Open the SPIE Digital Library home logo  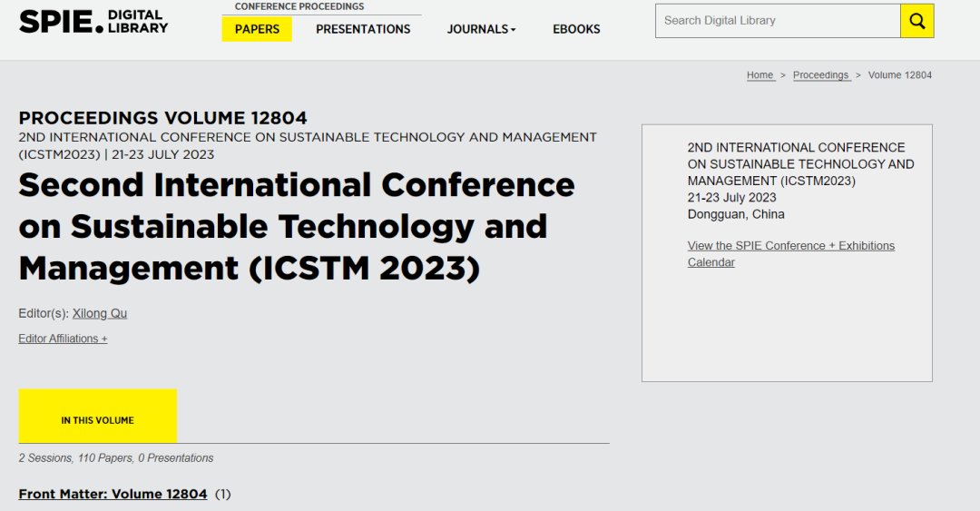click(93, 21)
